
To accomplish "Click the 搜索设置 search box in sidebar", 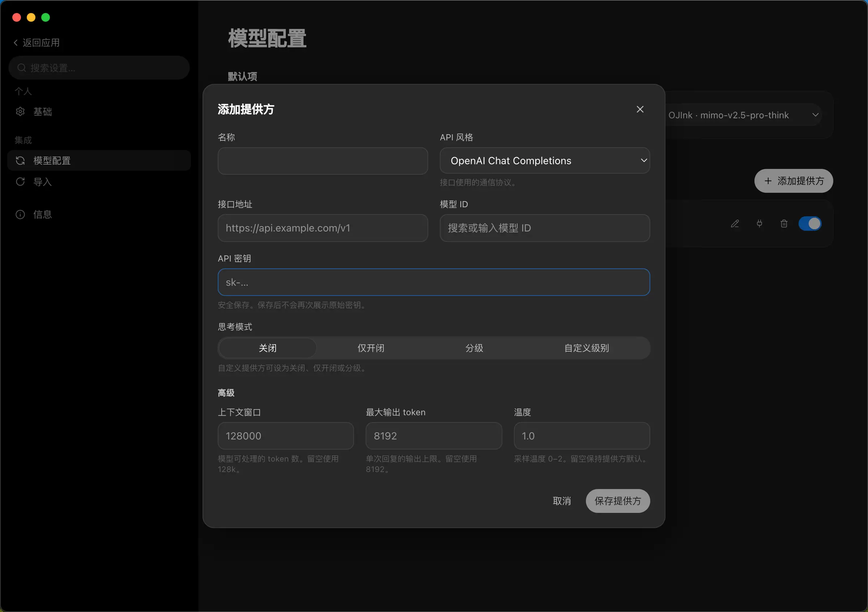I will pos(99,68).
